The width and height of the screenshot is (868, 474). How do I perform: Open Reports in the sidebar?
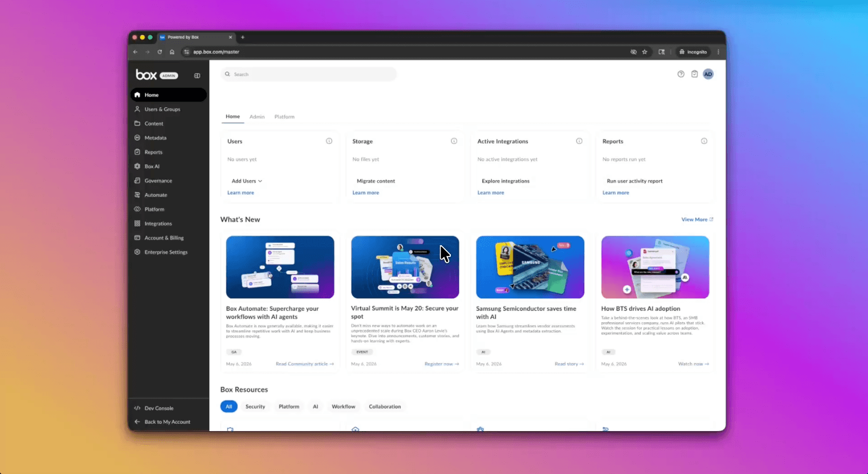click(x=168, y=152)
